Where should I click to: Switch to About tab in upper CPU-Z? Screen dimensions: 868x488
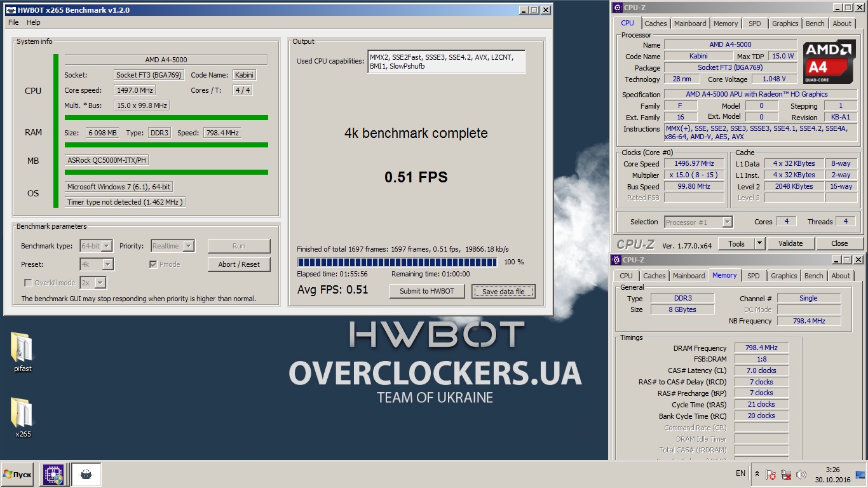(x=842, y=24)
